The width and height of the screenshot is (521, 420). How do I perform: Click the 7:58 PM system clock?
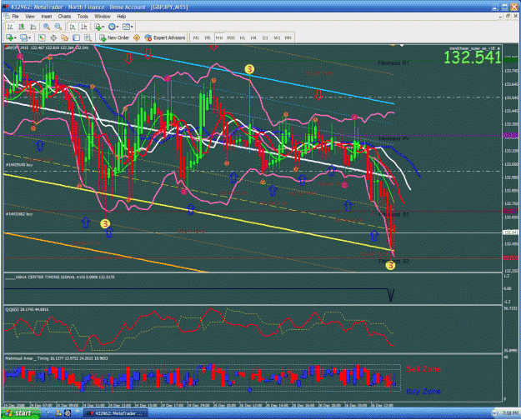point(510,413)
